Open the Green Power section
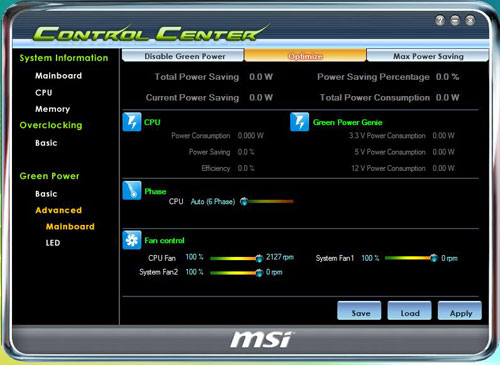 click(49, 176)
